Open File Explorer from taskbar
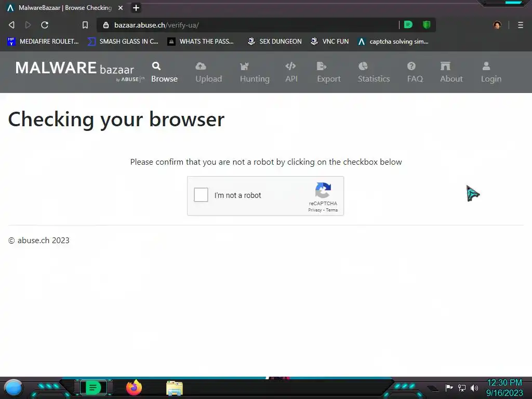The height and width of the screenshot is (399, 532). pyautogui.click(x=175, y=388)
